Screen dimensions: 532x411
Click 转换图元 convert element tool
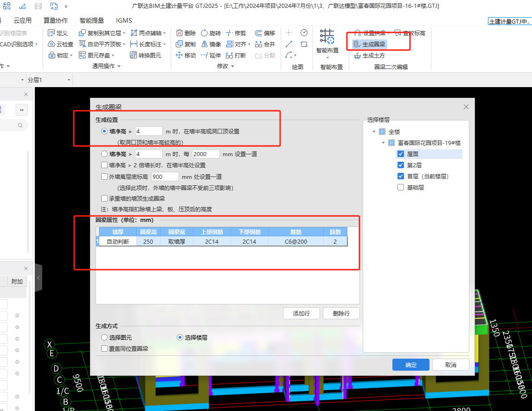click(146, 55)
